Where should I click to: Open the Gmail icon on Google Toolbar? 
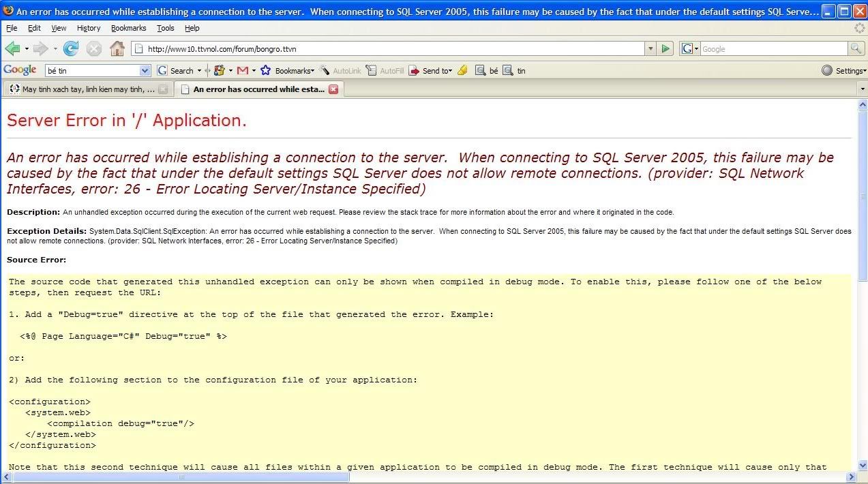point(242,70)
